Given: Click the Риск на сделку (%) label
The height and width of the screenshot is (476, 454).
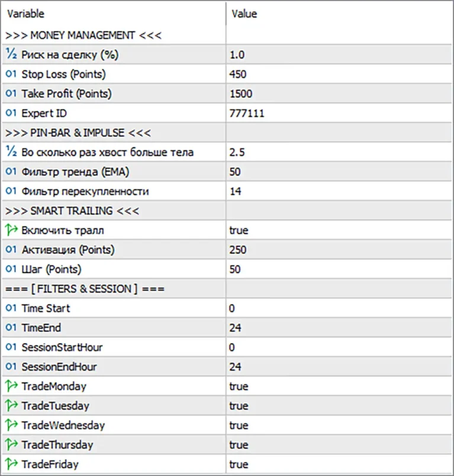Looking at the screenshot, I should coord(70,55).
